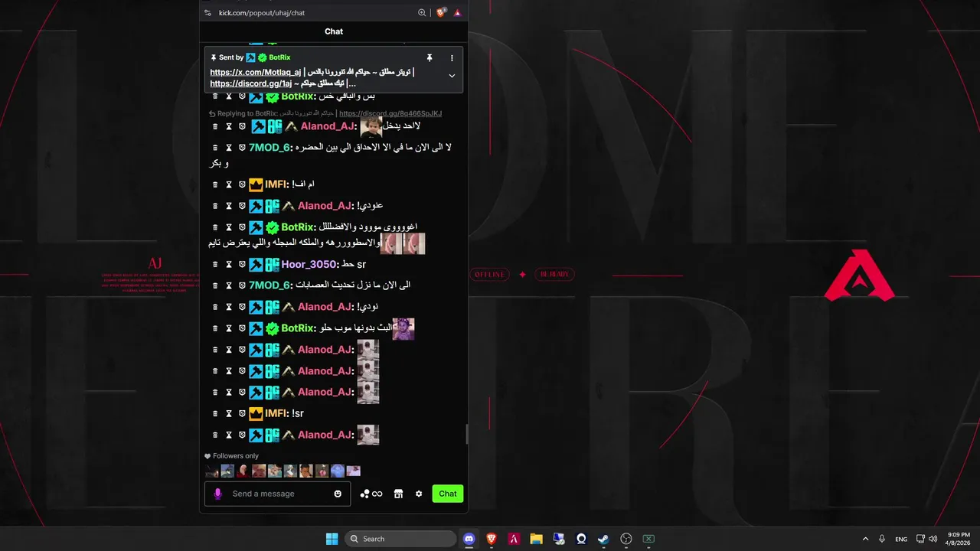
Task: Timeout IMFI on the "!sr" message row
Action: 228,413
